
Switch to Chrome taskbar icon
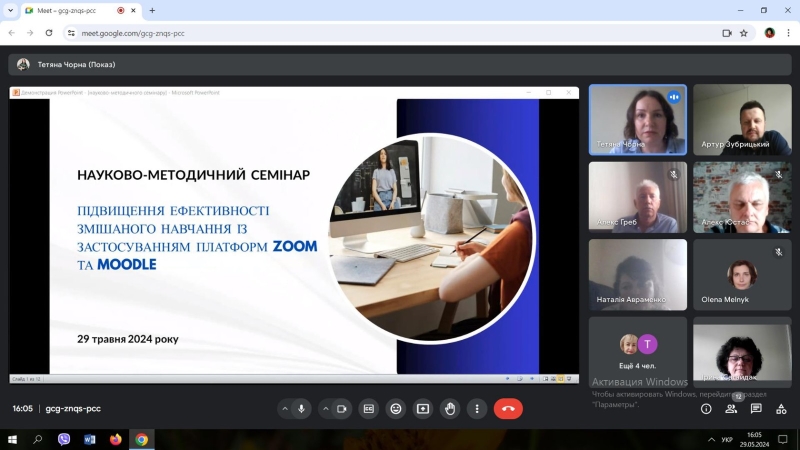[x=142, y=439]
